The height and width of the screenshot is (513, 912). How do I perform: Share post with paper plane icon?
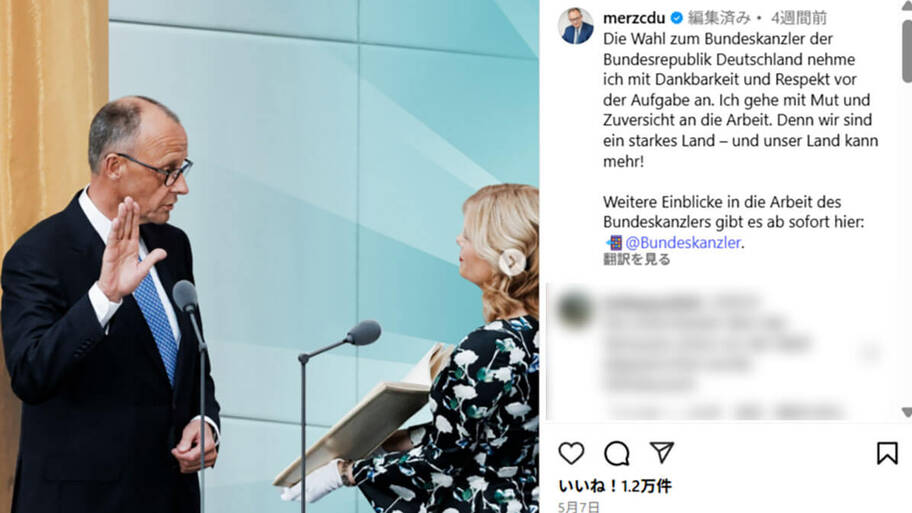pyautogui.click(x=661, y=453)
